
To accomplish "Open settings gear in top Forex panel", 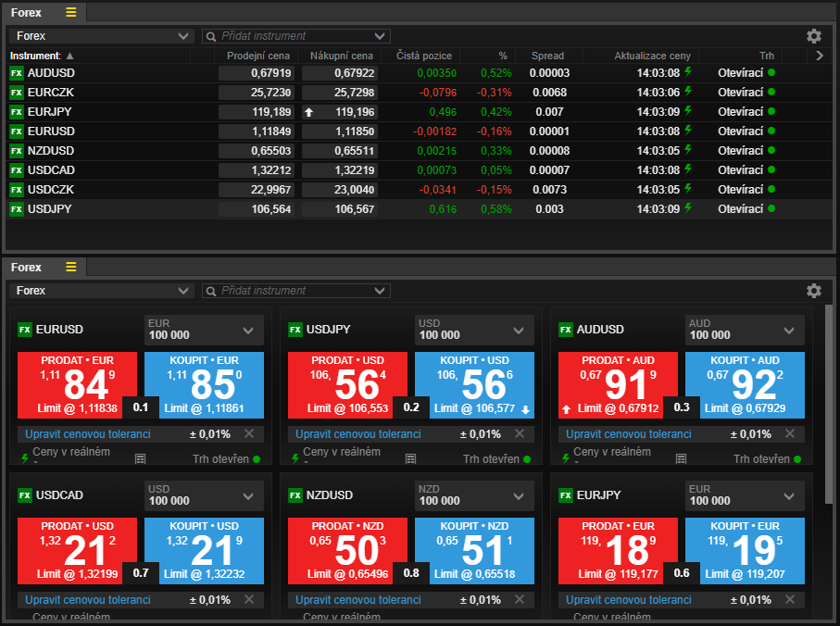I will click(814, 36).
